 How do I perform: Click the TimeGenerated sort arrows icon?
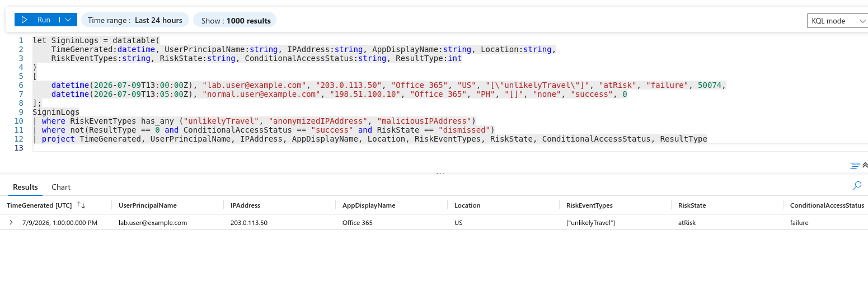pos(81,205)
